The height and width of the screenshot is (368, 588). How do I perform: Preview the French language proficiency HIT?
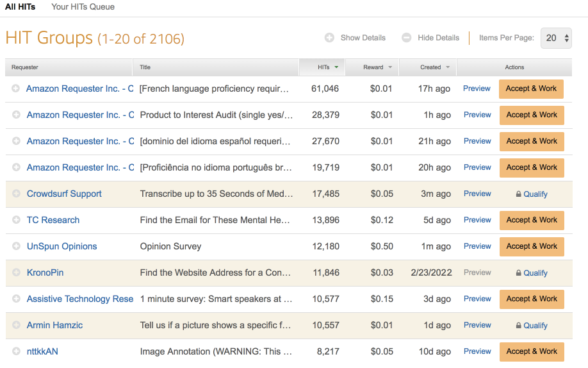point(477,88)
